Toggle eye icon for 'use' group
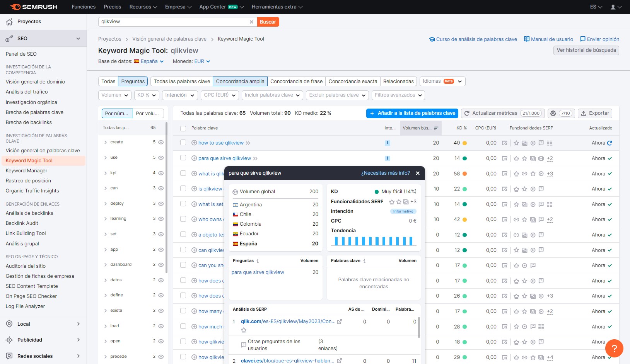Viewport: 630px width, 364px height. coord(161,158)
